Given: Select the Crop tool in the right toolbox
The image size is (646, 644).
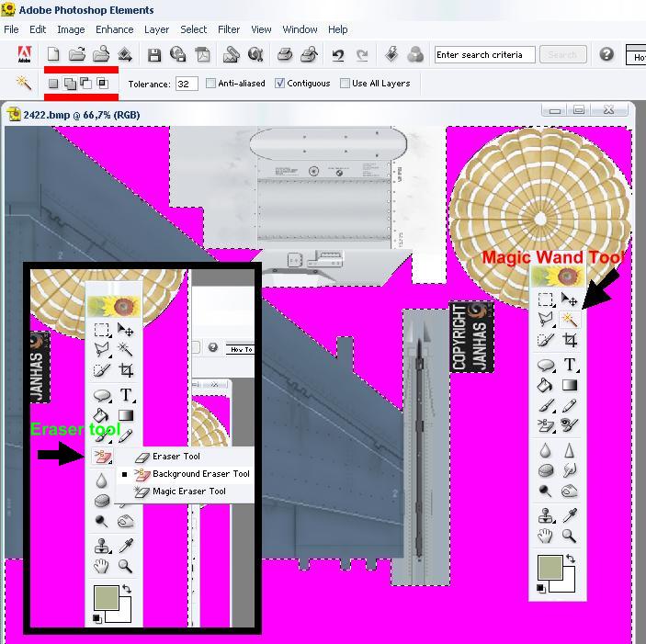Looking at the screenshot, I should 570,341.
